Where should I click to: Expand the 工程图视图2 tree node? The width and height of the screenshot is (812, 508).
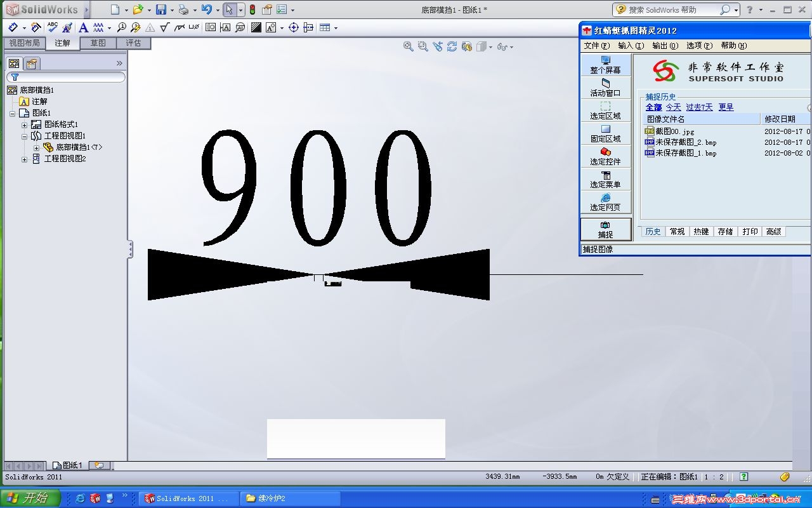coord(25,159)
